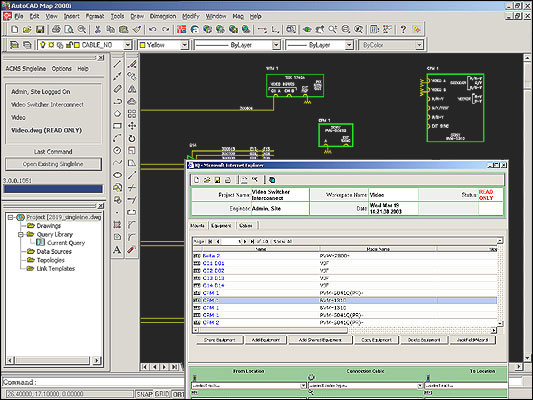Image resolution: width=533 pixels, height=400 pixels.
Task: Select the Erase modify tool
Action: coord(132,64)
